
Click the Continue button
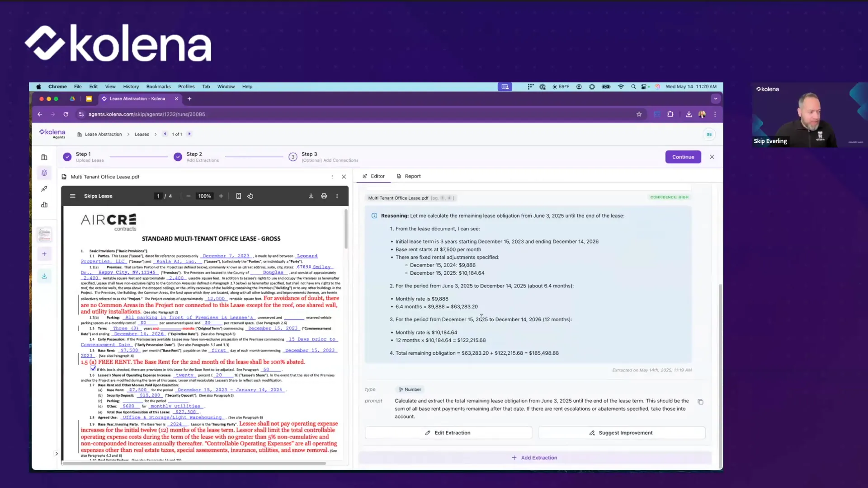click(x=683, y=157)
